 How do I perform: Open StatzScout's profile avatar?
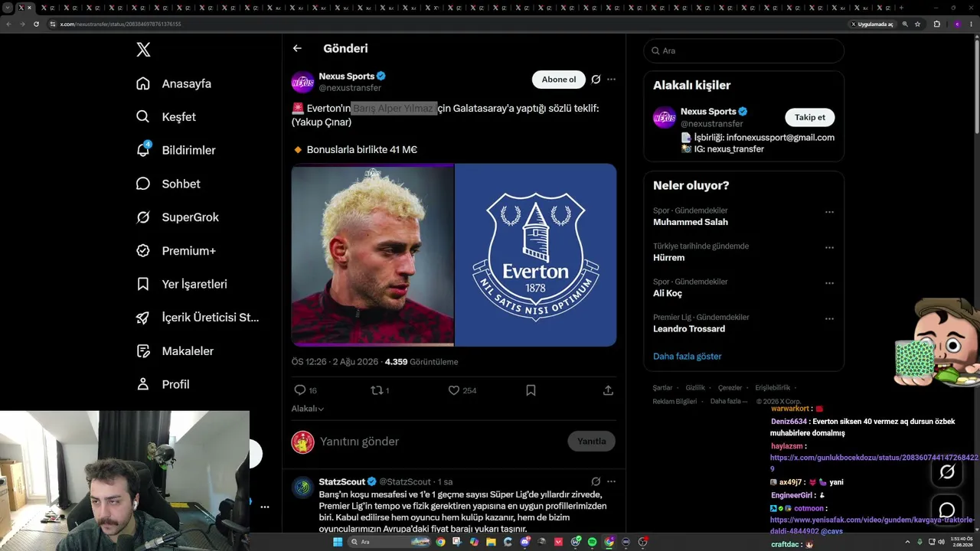[303, 487]
